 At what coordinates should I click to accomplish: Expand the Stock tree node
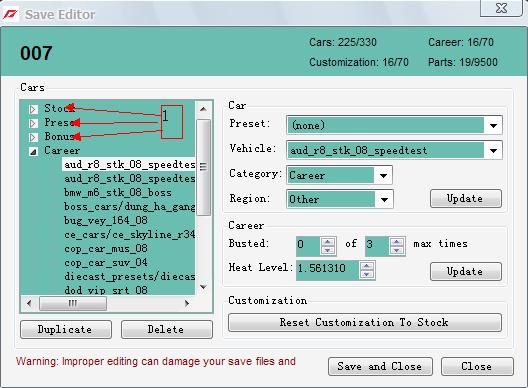pos(33,109)
